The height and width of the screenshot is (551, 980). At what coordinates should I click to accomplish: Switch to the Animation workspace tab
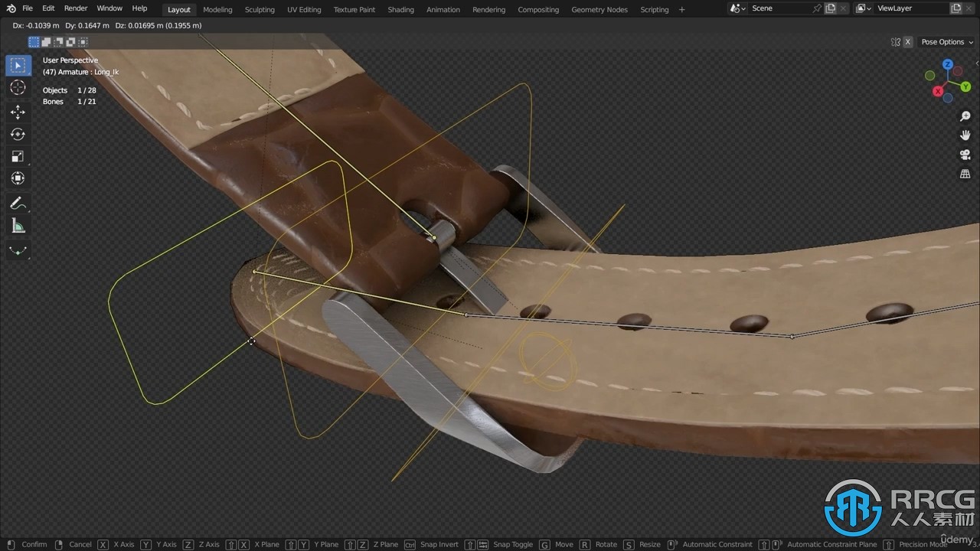[443, 9]
